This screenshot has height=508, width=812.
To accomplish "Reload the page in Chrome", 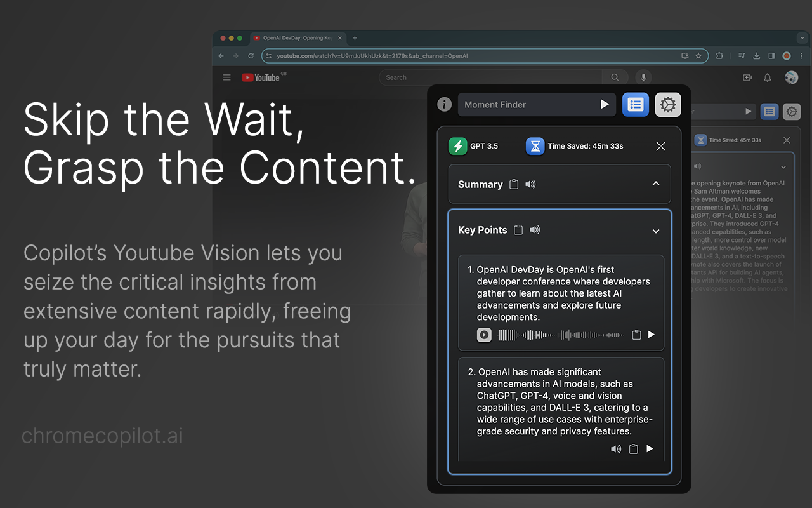I will (x=251, y=56).
